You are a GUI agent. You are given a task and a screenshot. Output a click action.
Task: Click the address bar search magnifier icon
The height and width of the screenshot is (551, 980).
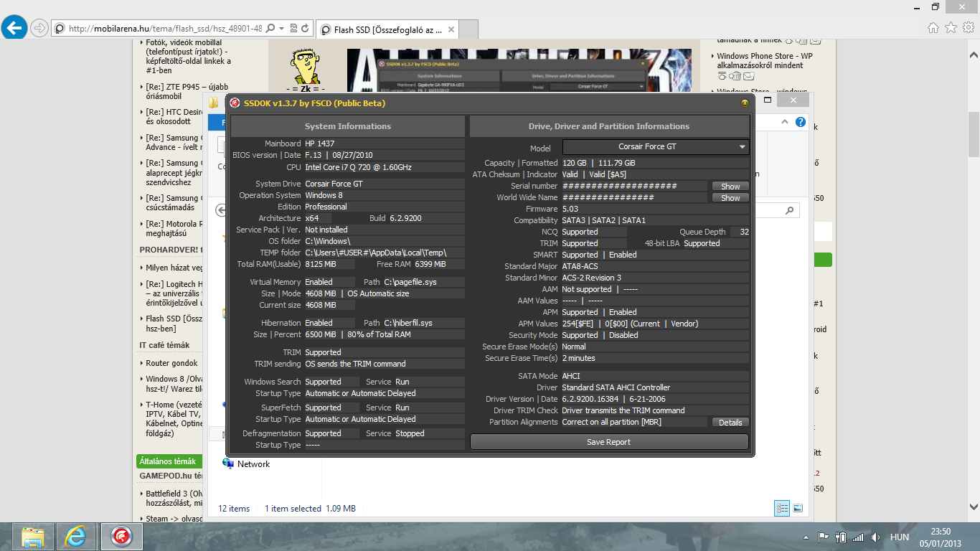[270, 29]
